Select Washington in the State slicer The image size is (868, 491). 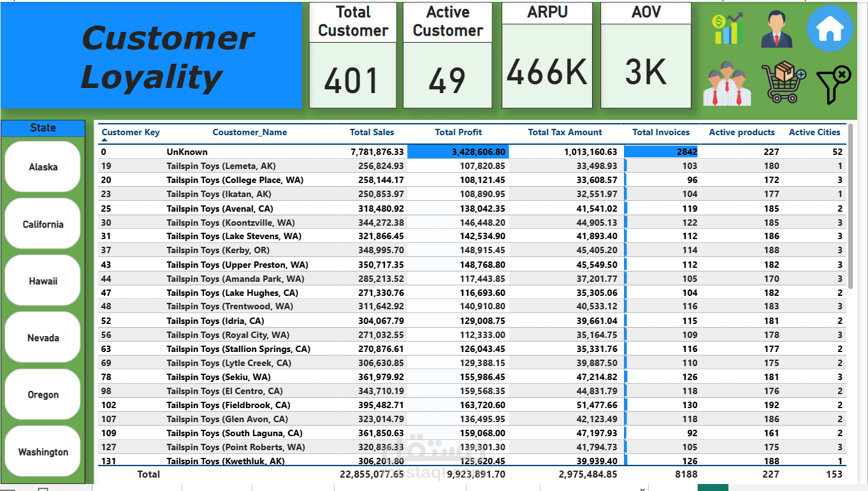[x=43, y=451]
